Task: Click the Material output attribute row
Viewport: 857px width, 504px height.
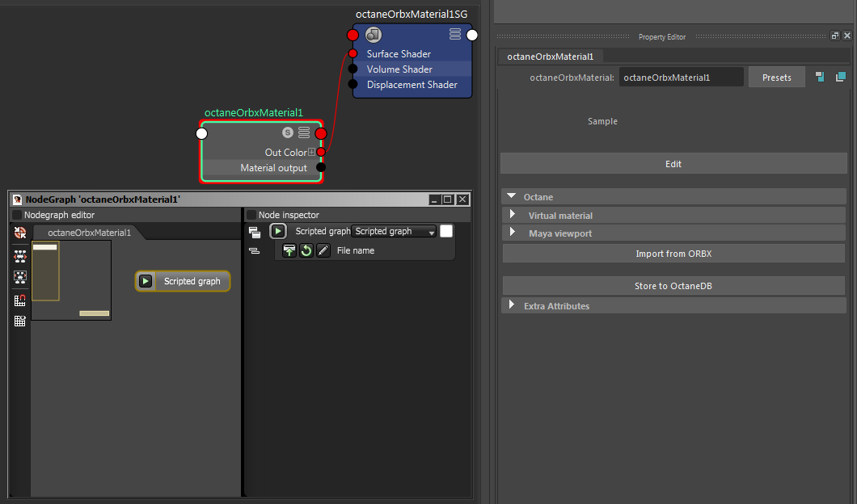Action: (x=262, y=168)
